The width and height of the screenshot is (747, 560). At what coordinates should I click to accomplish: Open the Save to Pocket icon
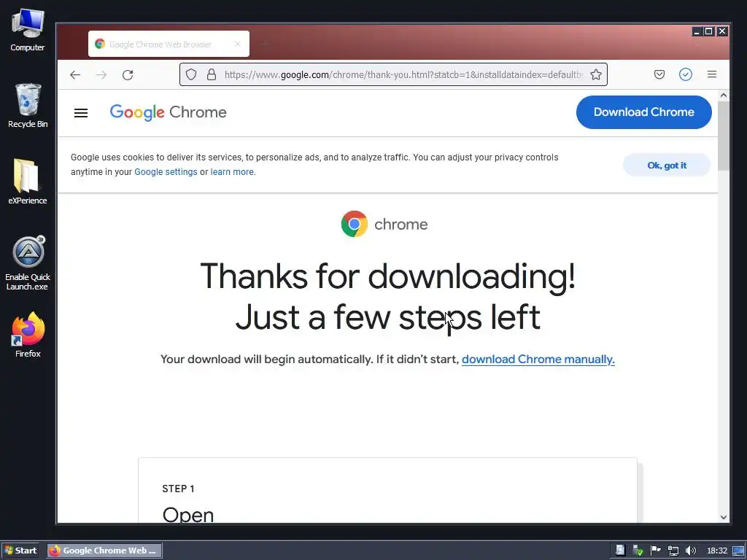point(659,74)
